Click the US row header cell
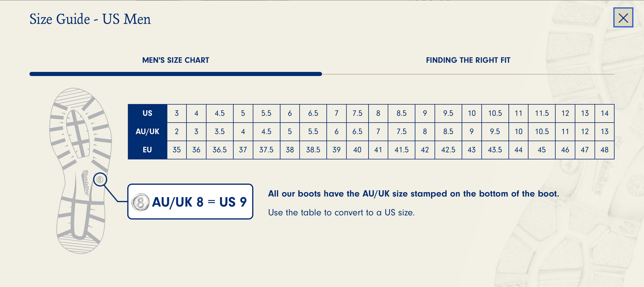The height and width of the screenshot is (287, 644). [147, 113]
